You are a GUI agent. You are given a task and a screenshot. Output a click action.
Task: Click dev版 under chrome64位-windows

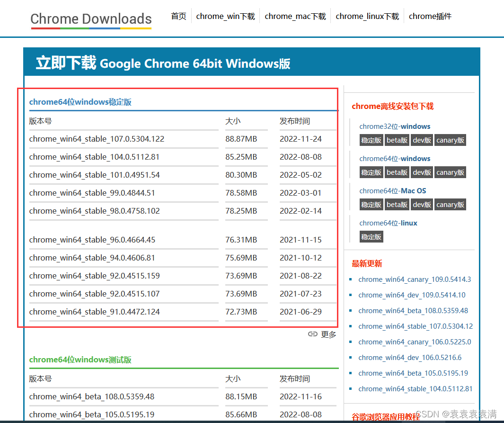point(422,172)
